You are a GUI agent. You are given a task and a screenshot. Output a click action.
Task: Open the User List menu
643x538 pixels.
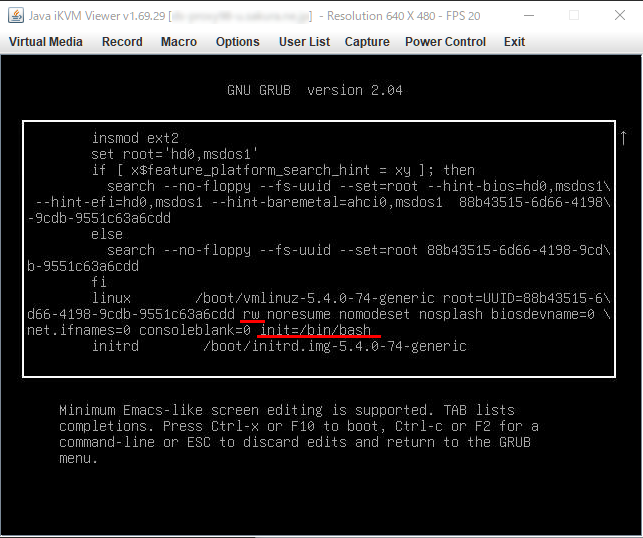[304, 42]
